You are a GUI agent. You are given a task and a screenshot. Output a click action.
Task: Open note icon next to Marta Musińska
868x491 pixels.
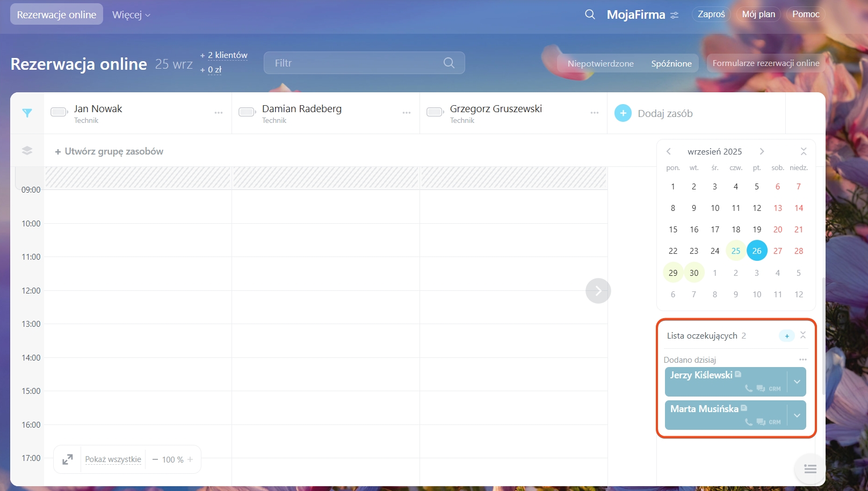(744, 408)
